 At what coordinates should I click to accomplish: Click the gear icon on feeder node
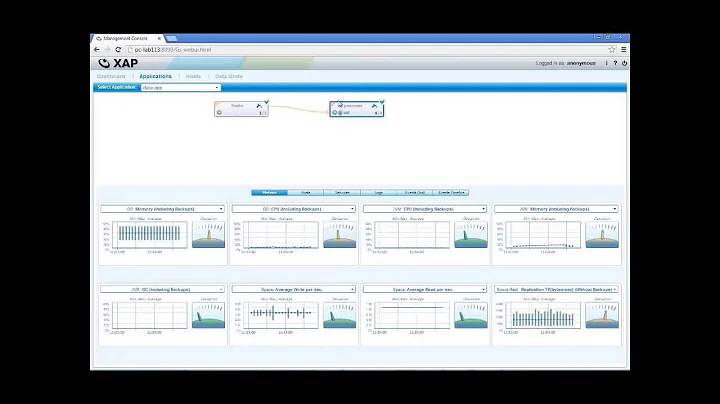pos(219,112)
